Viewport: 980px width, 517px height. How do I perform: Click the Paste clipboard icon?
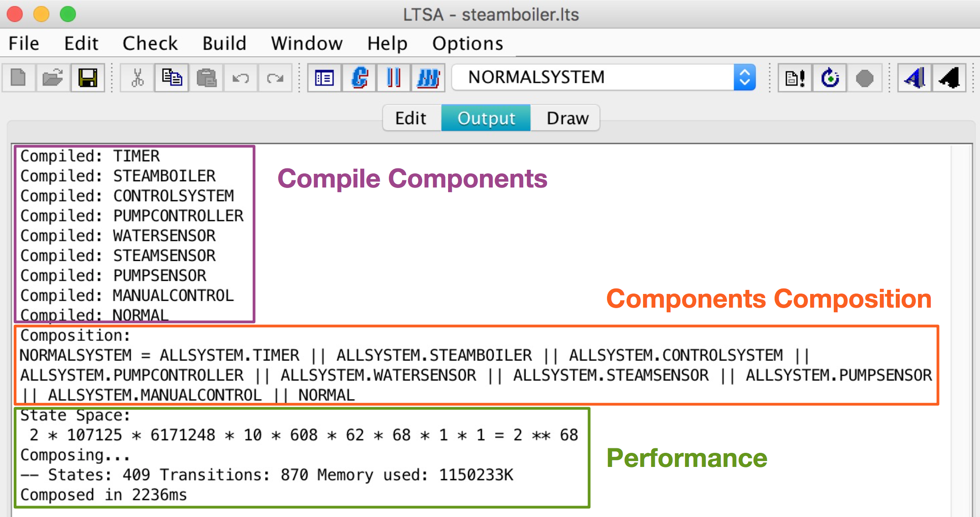(206, 78)
